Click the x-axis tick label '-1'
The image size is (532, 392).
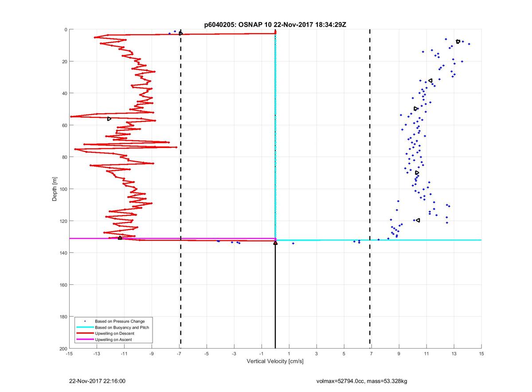262,353
